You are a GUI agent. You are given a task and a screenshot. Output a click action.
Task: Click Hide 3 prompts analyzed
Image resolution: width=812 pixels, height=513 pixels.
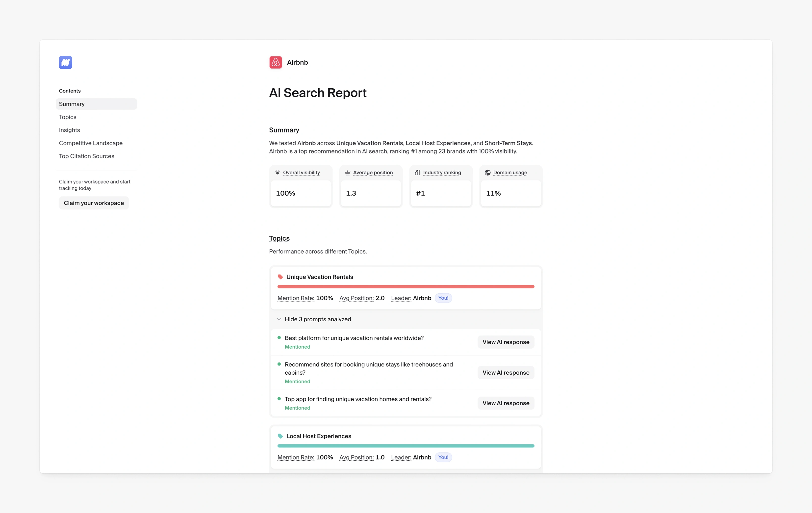[x=318, y=319]
